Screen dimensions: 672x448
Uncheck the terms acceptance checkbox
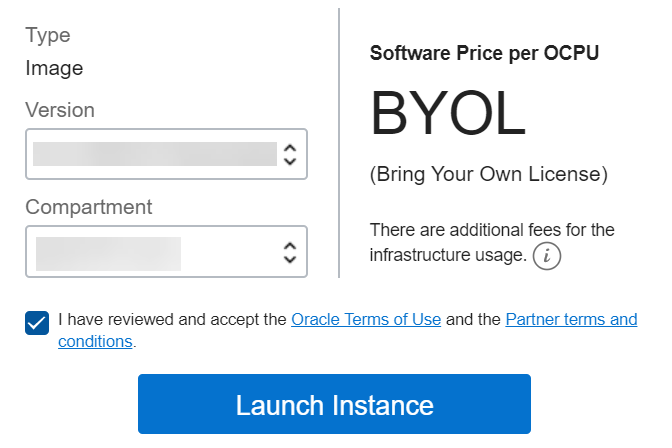(37, 323)
